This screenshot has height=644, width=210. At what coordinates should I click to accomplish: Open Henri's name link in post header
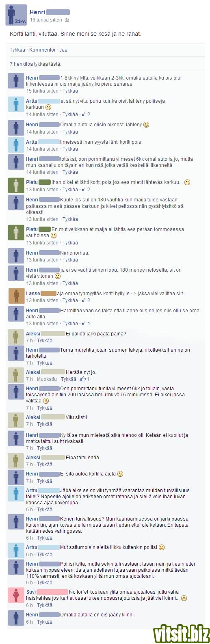point(37,12)
